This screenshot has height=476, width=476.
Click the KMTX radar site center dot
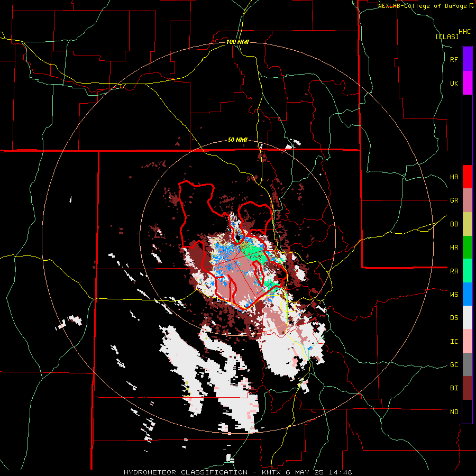(239, 237)
